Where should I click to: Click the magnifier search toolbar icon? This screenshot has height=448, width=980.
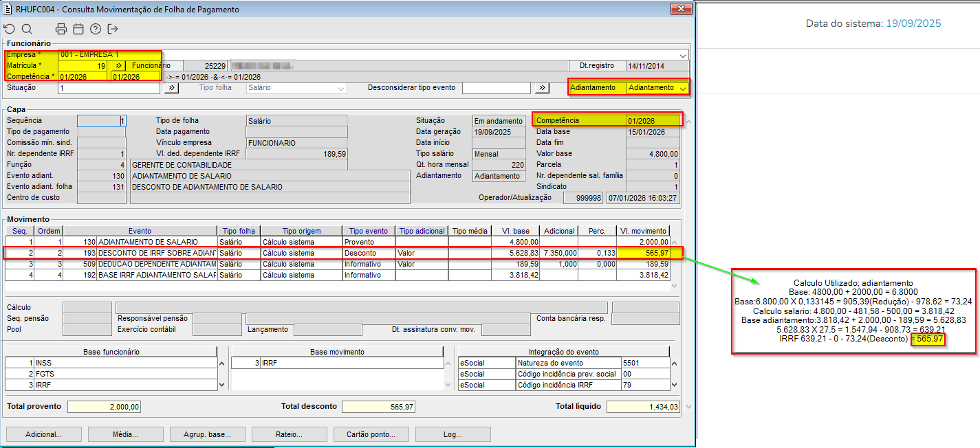coord(27,29)
